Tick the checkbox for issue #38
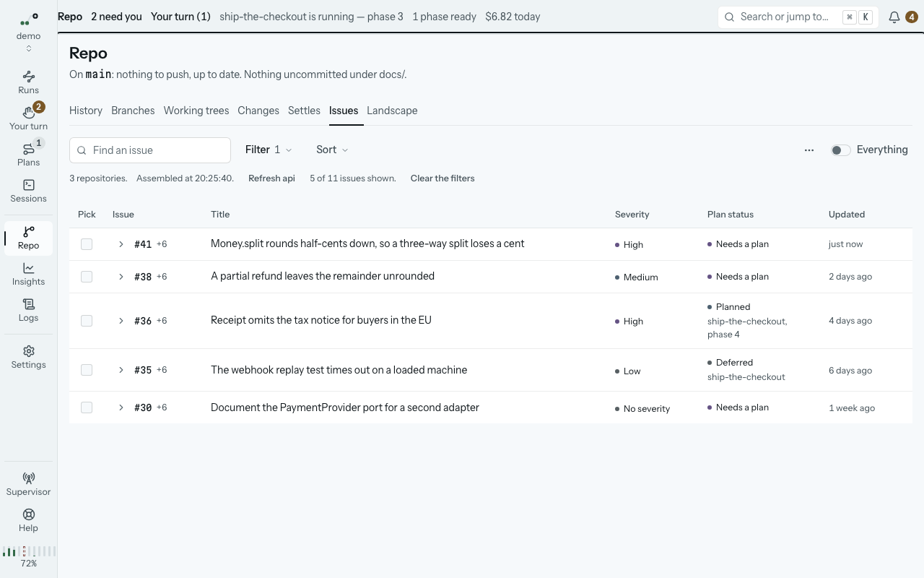924x578 pixels. [87, 277]
